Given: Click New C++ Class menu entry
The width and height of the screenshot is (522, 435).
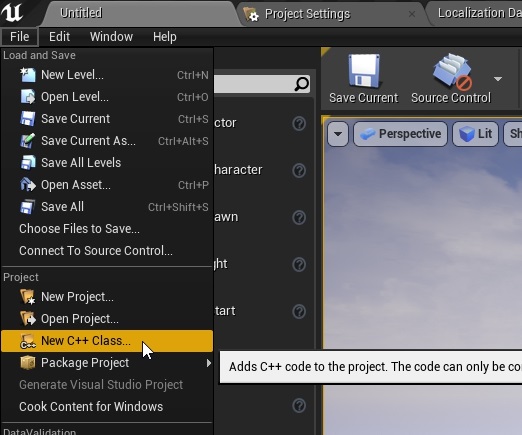Looking at the screenshot, I should click(107, 341).
